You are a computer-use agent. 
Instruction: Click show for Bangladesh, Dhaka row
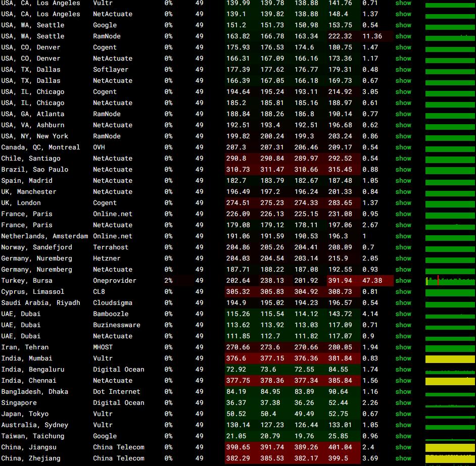[x=403, y=392]
